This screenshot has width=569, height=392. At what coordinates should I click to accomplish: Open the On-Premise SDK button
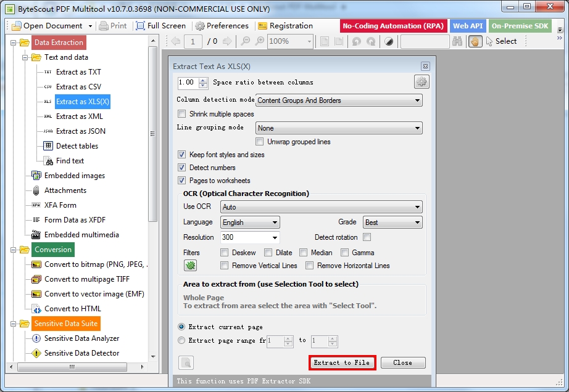520,26
